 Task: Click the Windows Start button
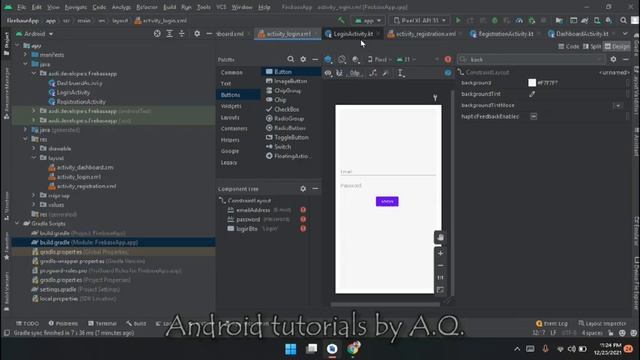tap(291, 349)
